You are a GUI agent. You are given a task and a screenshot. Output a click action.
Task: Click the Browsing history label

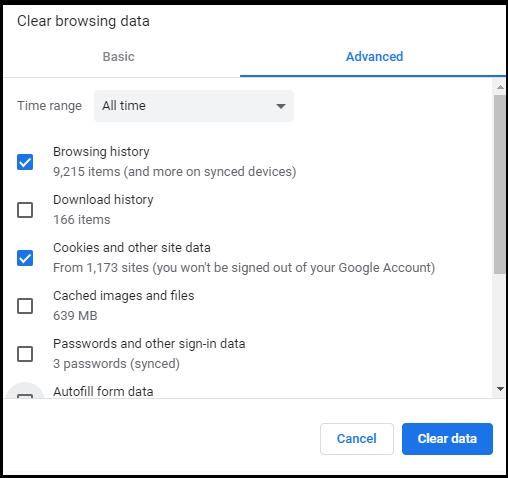(x=101, y=152)
